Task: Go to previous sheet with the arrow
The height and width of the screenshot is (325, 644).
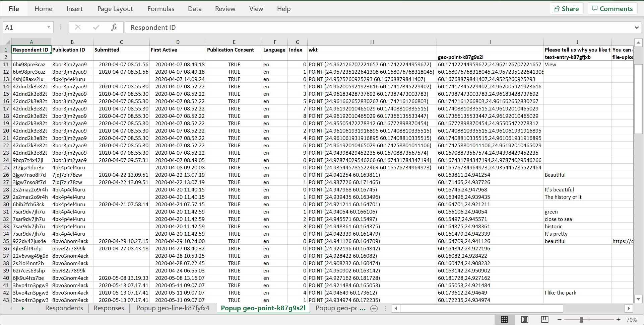Action: [x=11, y=308]
